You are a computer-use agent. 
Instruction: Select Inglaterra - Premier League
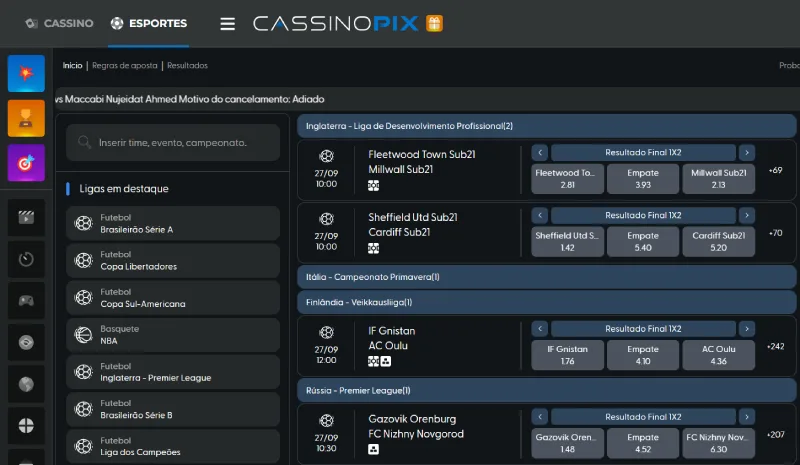point(173,372)
